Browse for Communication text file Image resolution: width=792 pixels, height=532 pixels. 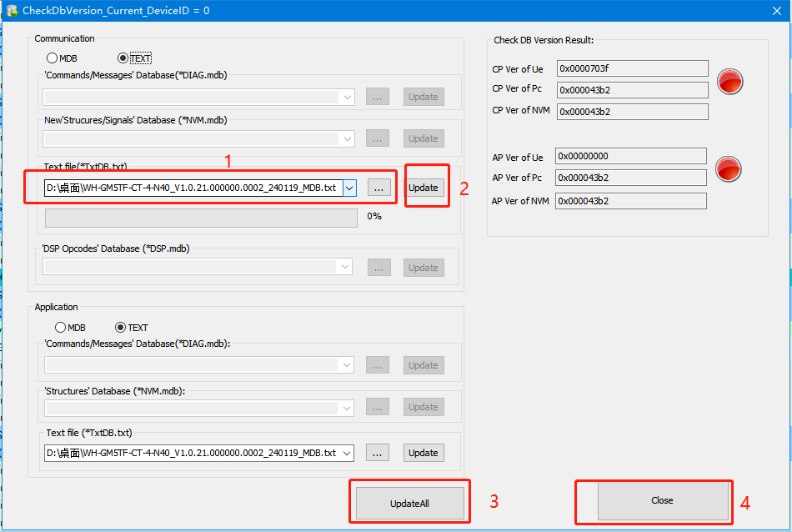pyautogui.click(x=378, y=188)
